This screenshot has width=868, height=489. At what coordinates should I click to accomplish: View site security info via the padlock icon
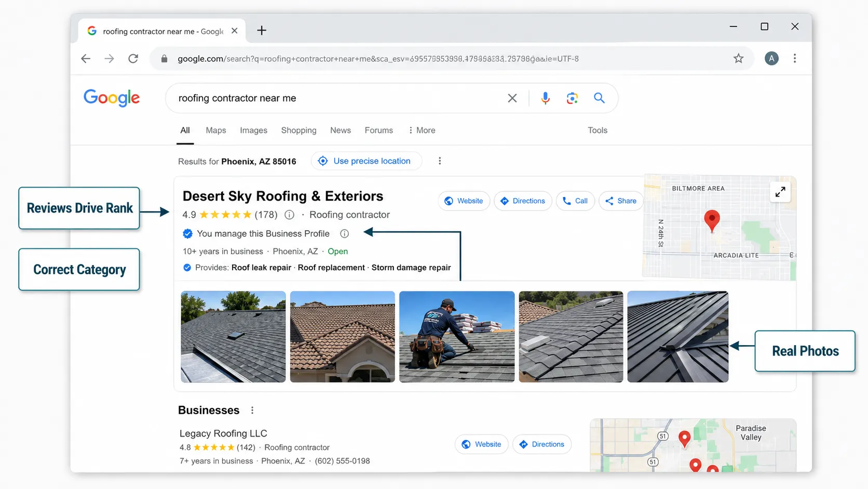pyautogui.click(x=164, y=59)
